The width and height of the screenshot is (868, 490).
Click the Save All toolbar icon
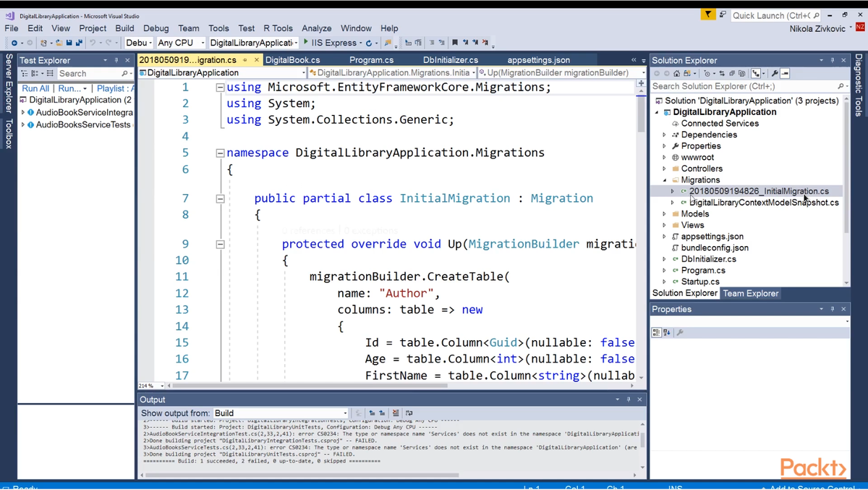[78, 43]
